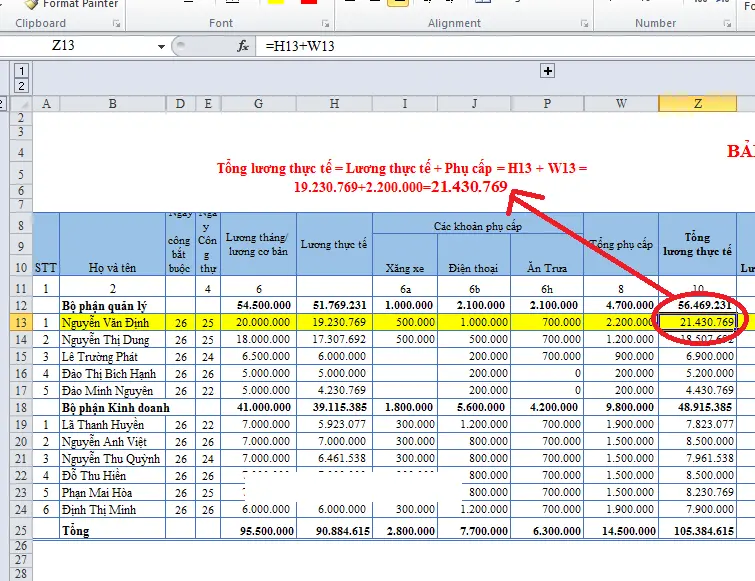Click the 'Lê Trường Phát' name cell
Screen dimensions: 755x581
(113, 357)
